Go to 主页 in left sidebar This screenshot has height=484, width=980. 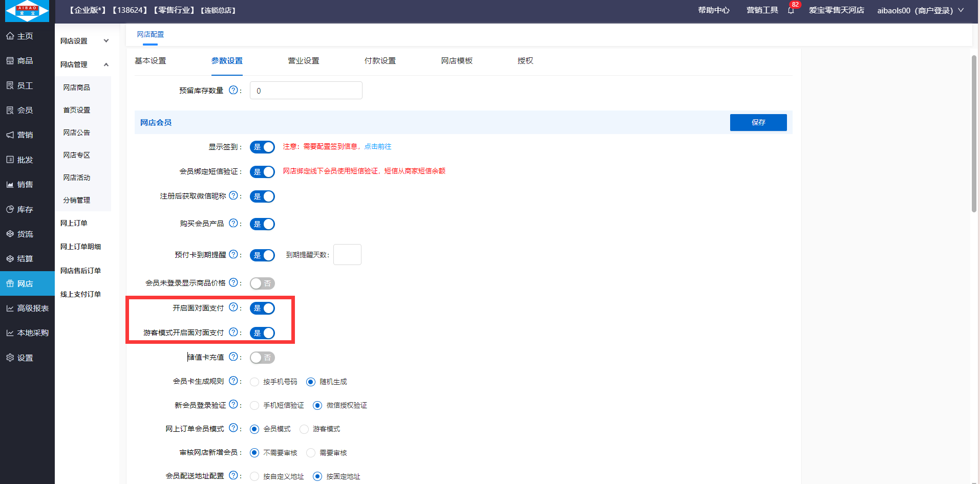click(25, 36)
